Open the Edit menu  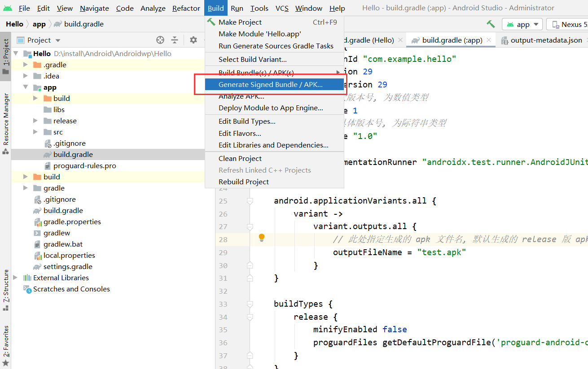pos(44,8)
